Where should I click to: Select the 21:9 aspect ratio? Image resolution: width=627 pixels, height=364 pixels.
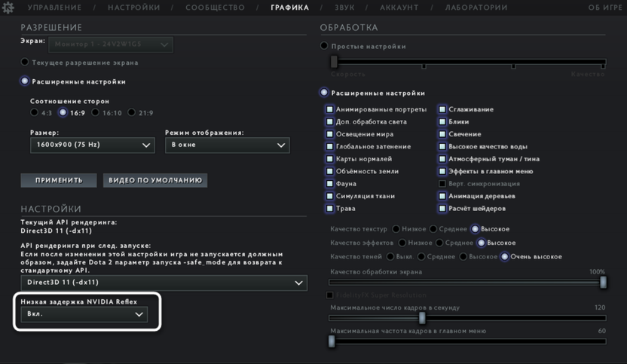131,113
